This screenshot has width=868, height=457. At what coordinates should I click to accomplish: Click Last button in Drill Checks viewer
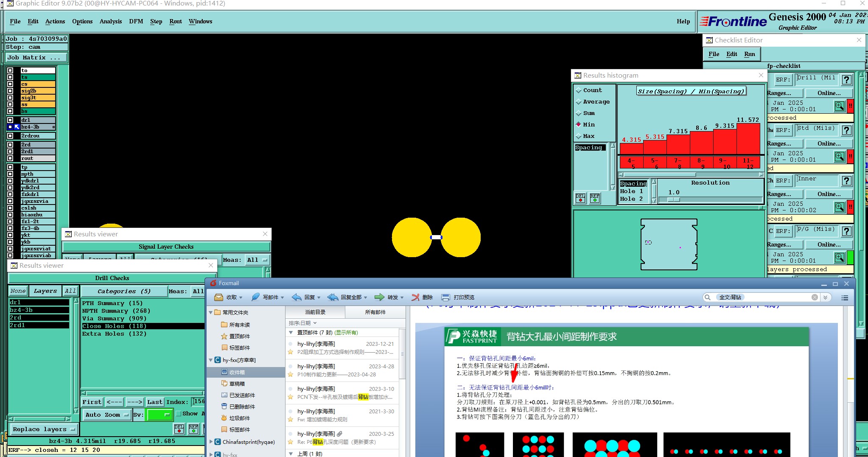(154, 402)
